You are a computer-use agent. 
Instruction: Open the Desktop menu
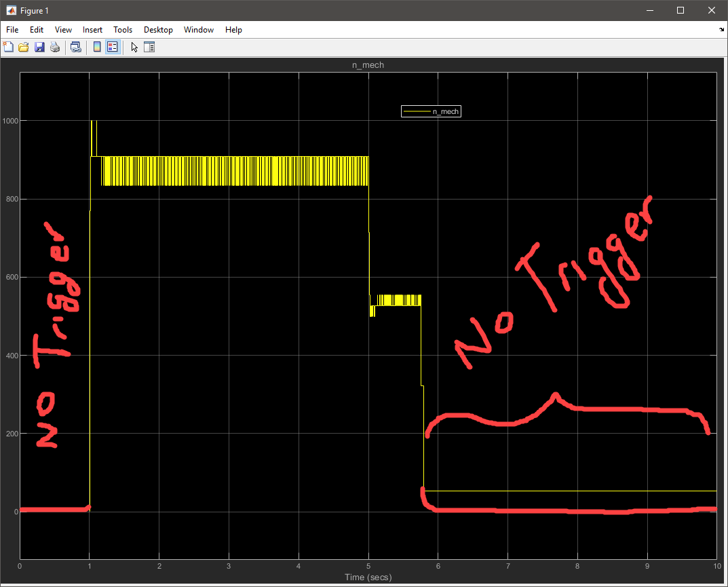(158, 30)
